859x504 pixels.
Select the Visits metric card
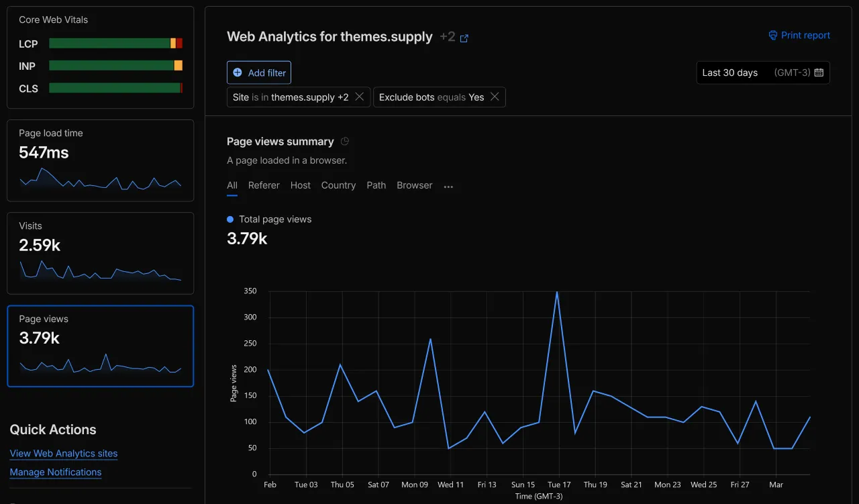pyautogui.click(x=100, y=253)
